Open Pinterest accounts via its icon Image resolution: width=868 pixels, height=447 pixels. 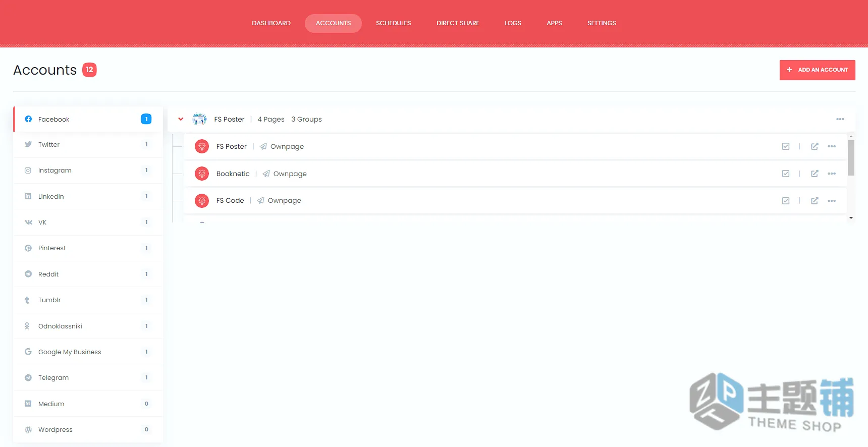click(28, 248)
